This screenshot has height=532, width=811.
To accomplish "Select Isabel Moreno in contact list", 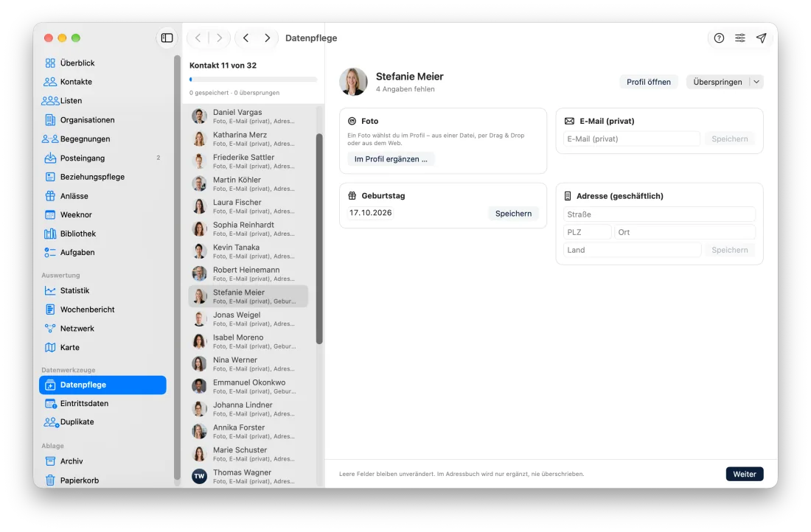I will [248, 341].
